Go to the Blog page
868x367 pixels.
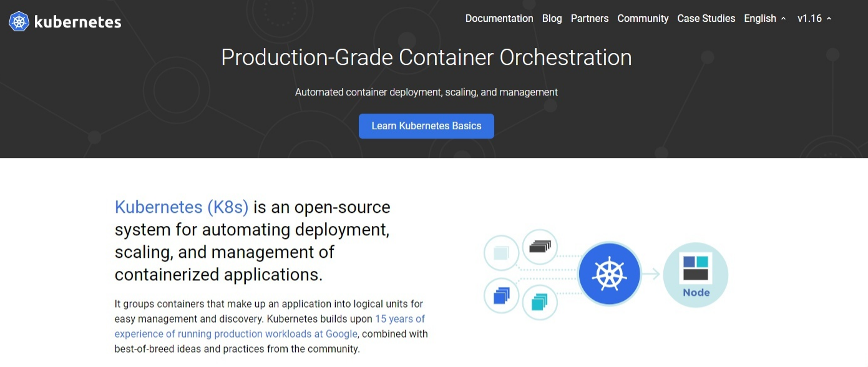(x=552, y=19)
